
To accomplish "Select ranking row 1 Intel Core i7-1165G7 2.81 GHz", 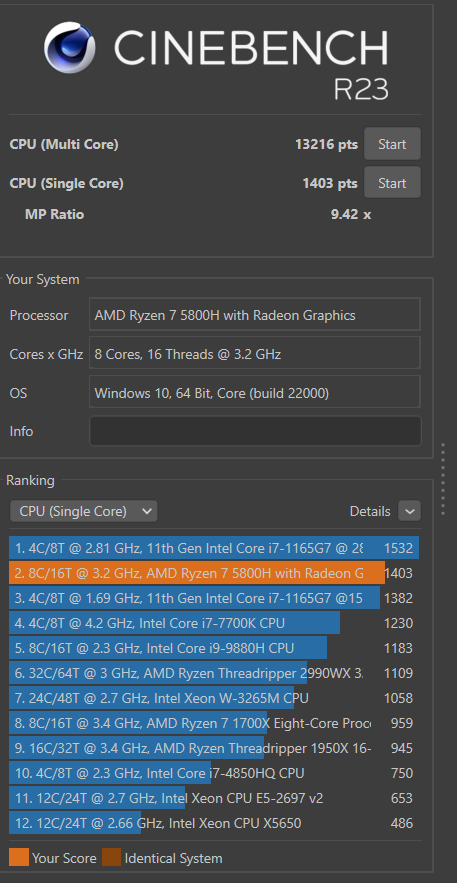I will (214, 548).
